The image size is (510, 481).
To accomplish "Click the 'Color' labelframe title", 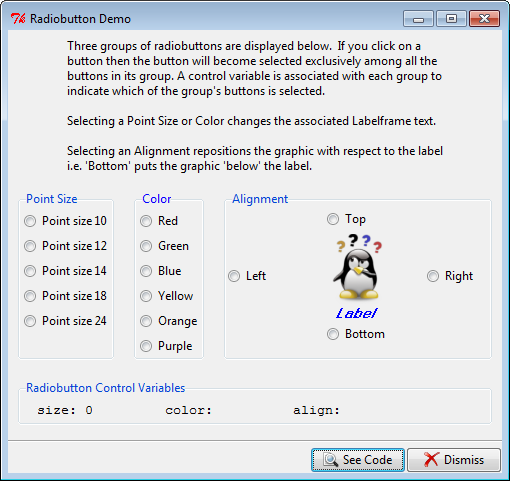I will coord(157,199).
